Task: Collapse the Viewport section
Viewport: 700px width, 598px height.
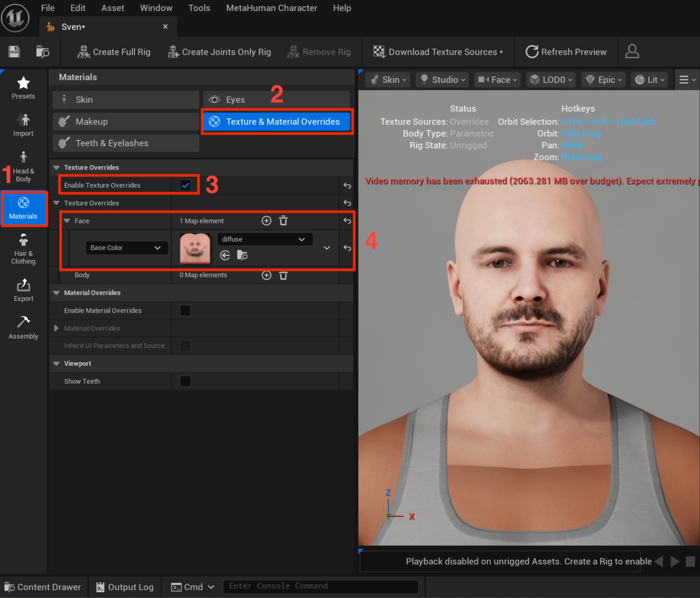Action: tap(56, 364)
